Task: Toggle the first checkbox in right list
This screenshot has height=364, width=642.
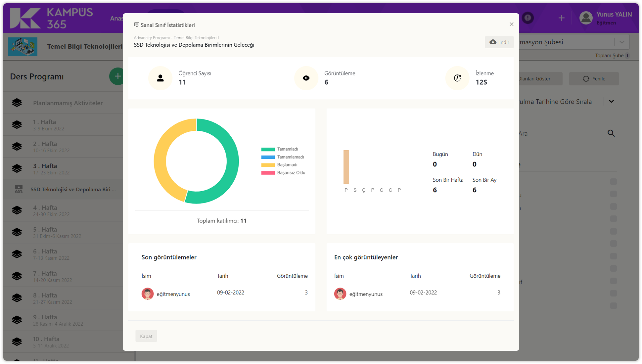Action: click(613, 182)
